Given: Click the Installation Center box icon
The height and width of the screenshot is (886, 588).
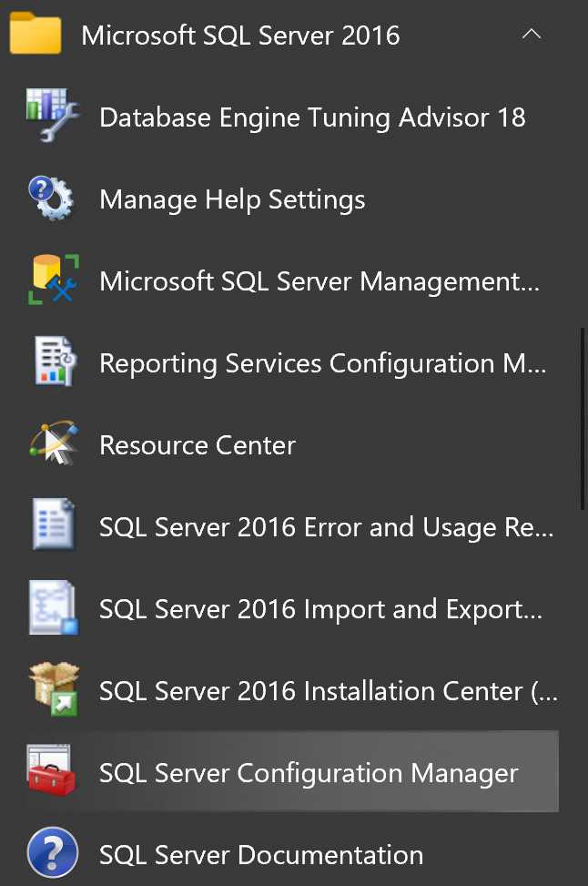Looking at the screenshot, I should (55, 688).
